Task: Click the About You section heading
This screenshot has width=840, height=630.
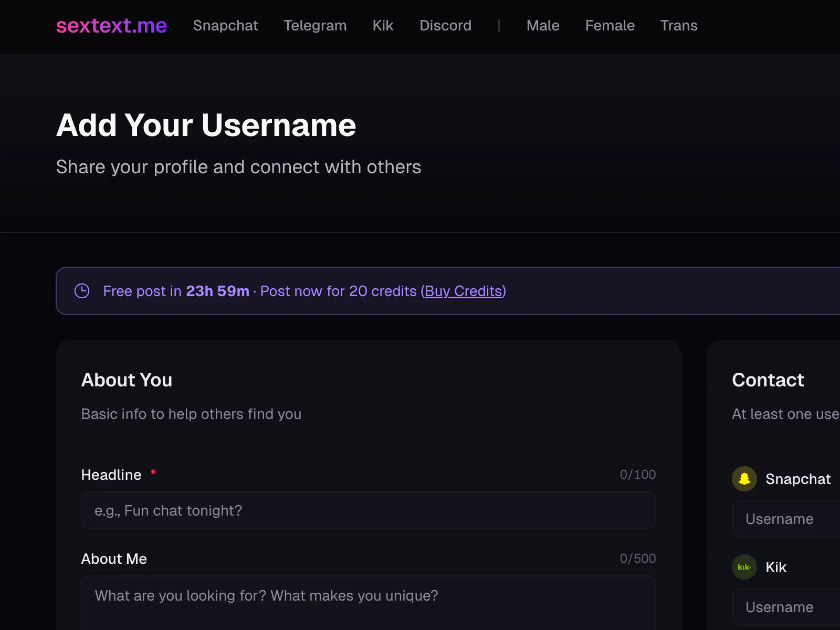Action: pyautogui.click(x=127, y=380)
